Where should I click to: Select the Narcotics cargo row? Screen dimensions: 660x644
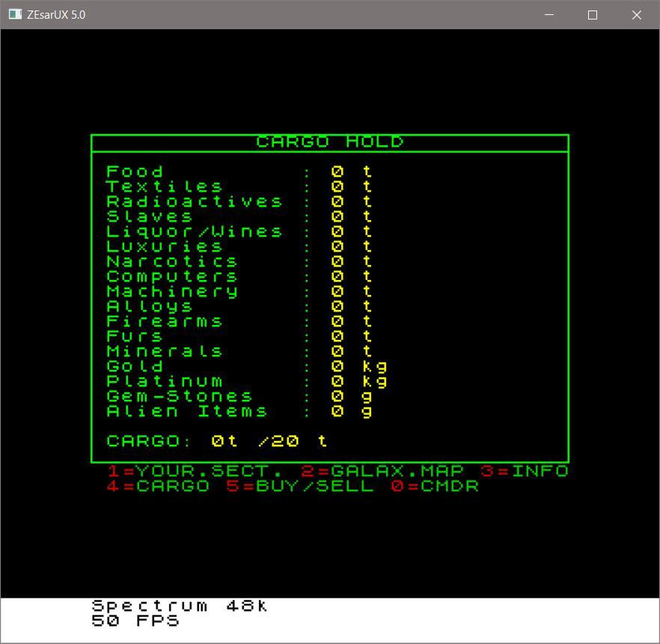(x=239, y=261)
